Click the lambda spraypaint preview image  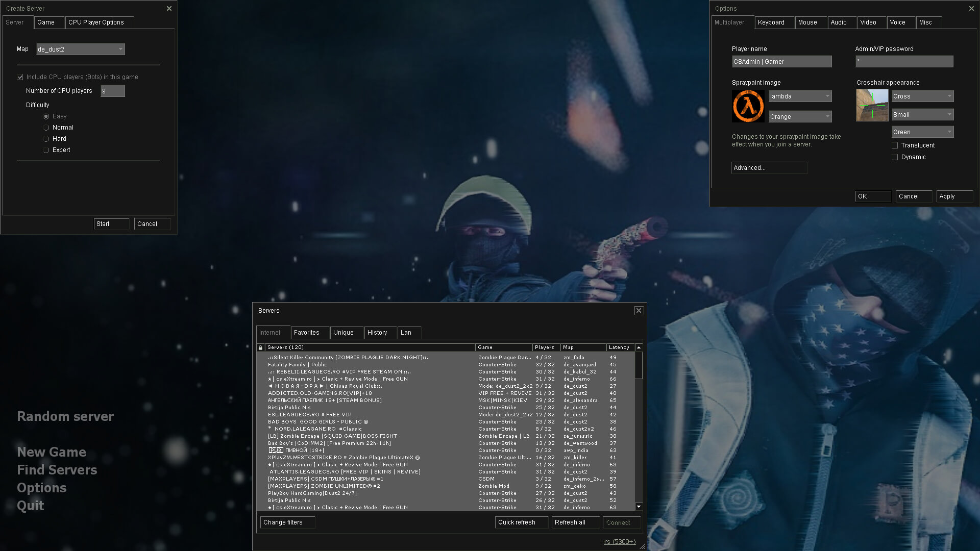748,106
